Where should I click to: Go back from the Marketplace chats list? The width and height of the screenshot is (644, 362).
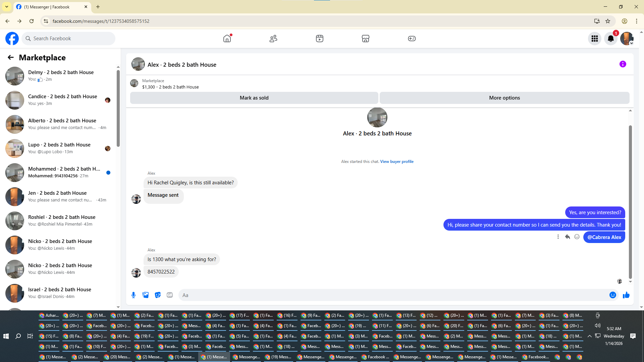11,58
